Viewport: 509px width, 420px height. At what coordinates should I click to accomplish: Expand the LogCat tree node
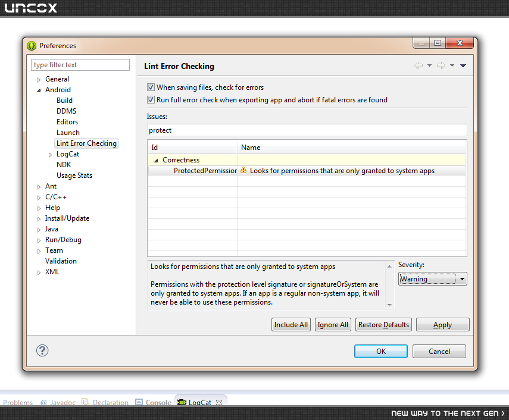51,155
